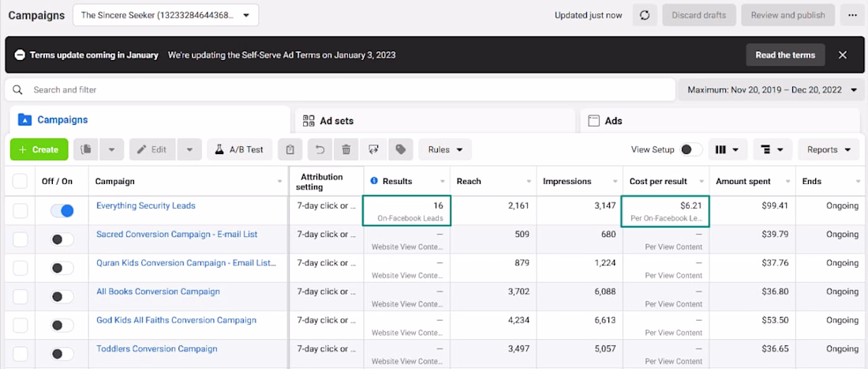Turn off Everything Security Leads campaign
The height and width of the screenshot is (369, 868).
point(62,210)
